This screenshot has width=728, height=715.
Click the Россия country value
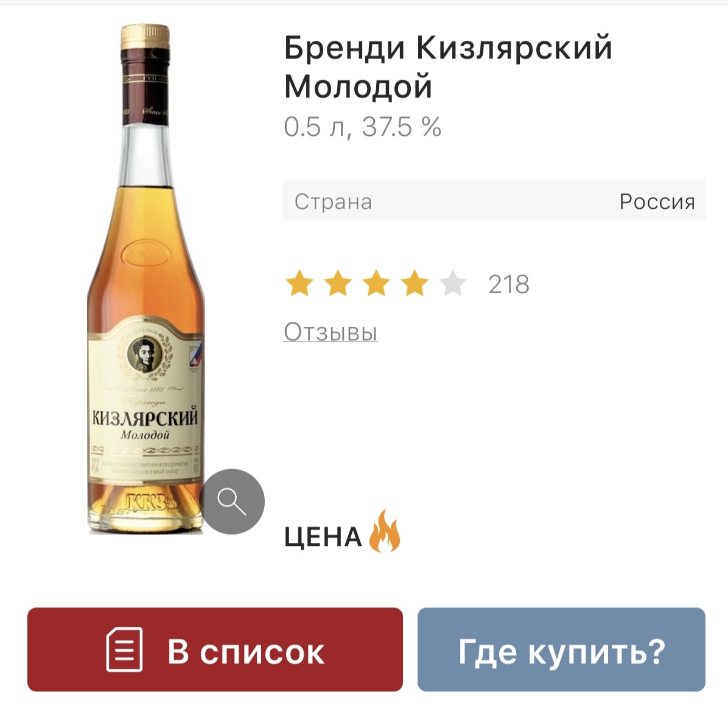coord(657,202)
